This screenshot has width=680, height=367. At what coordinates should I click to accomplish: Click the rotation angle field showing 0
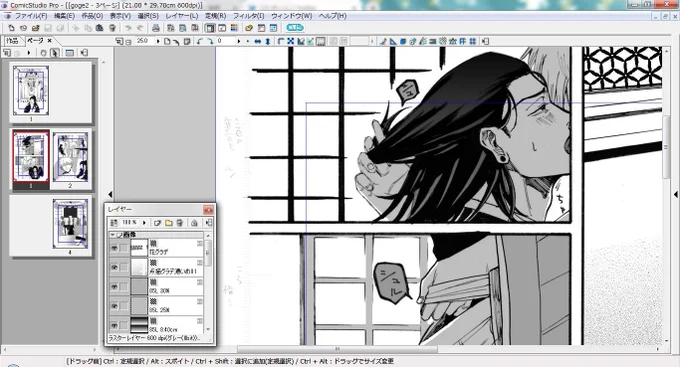tap(226, 41)
